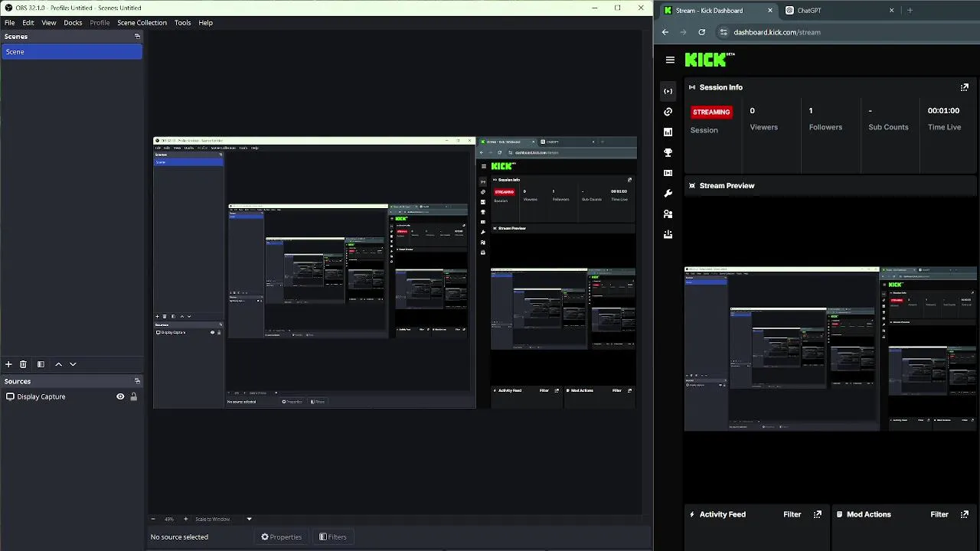The width and height of the screenshot is (980, 551).
Task: Open trophy achievements icon in Kick sidebar
Action: tap(668, 152)
